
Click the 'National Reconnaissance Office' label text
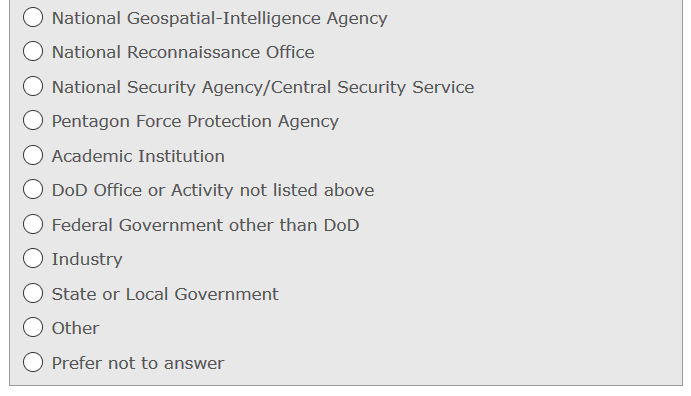183,52
